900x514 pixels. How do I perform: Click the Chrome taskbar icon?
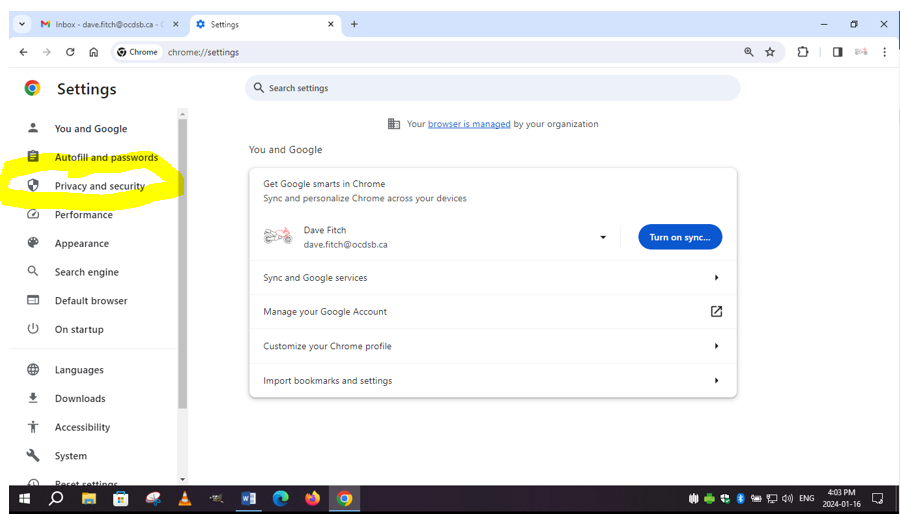[344, 499]
